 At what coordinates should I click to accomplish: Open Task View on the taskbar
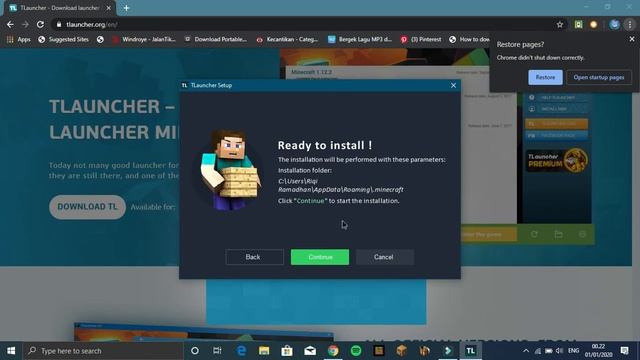[x=217, y=351]
